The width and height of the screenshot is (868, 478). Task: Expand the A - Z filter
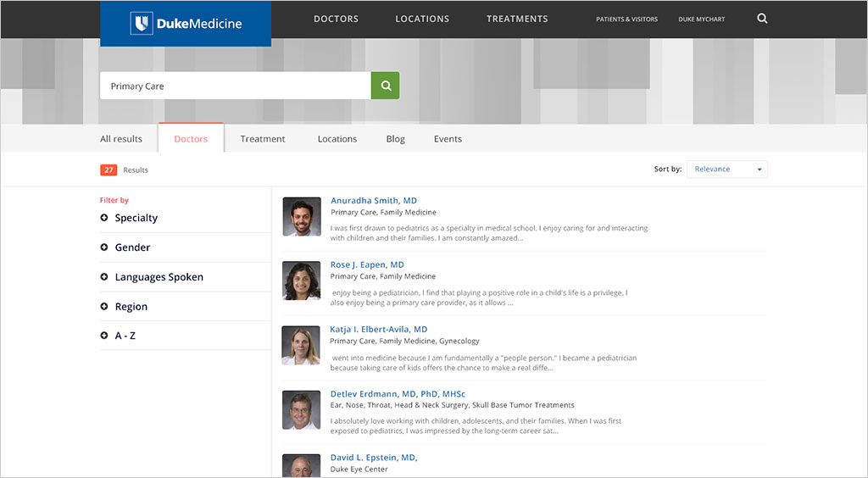pos(125,336)
